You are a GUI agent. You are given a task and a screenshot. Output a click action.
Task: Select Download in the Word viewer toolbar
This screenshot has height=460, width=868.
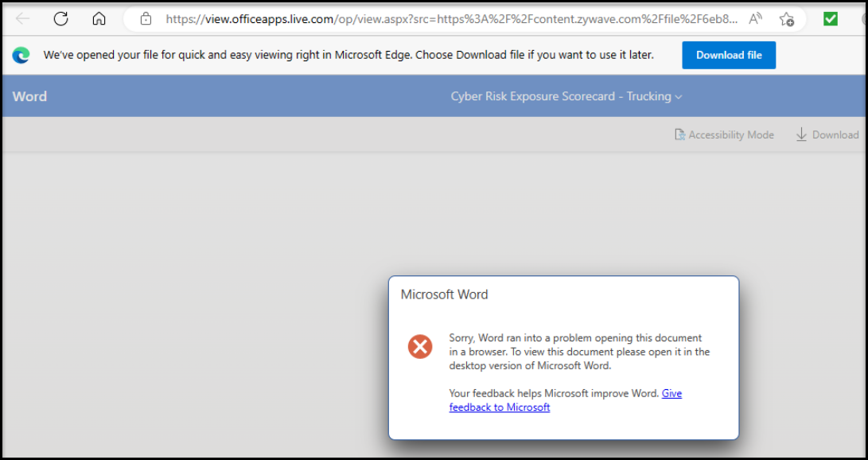point(827,135)
